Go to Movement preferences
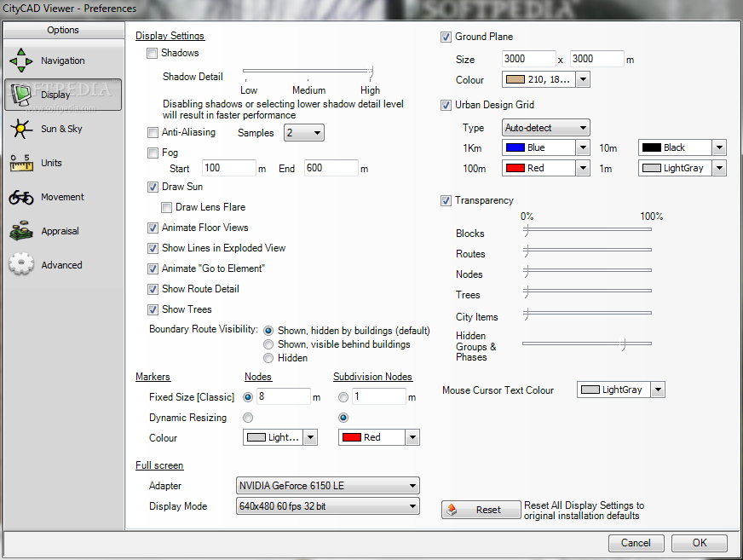Image resolution: width=743 pixels, height=560 pixels. point(62,197)
